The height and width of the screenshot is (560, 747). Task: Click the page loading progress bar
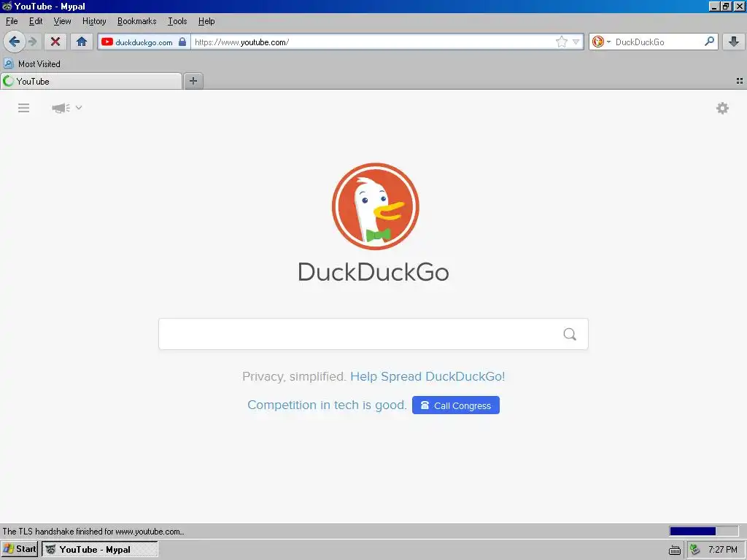tap(703, 531)
